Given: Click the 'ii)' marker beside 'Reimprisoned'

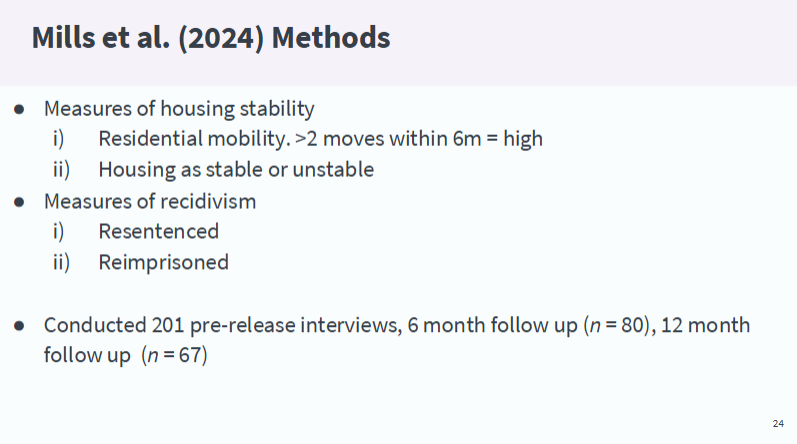Looking at the screenshot, I should pyautogui.click(x=61, y=263).
